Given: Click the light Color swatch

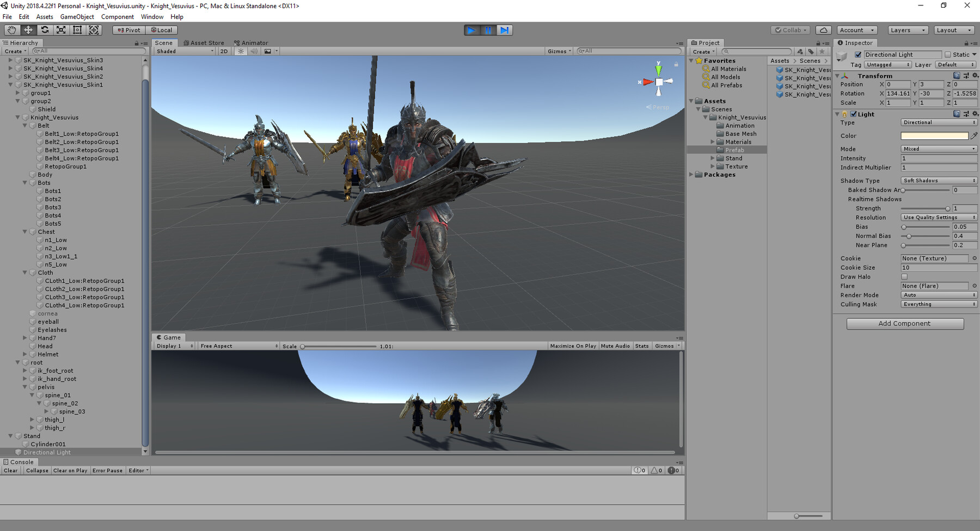Looking at the screenshot, I should point(934,135).
